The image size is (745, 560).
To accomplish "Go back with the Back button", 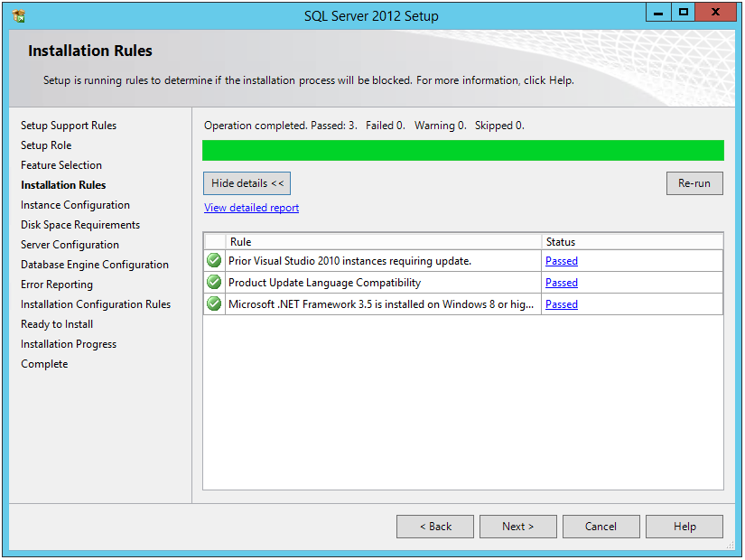I will tap(435, 527).
